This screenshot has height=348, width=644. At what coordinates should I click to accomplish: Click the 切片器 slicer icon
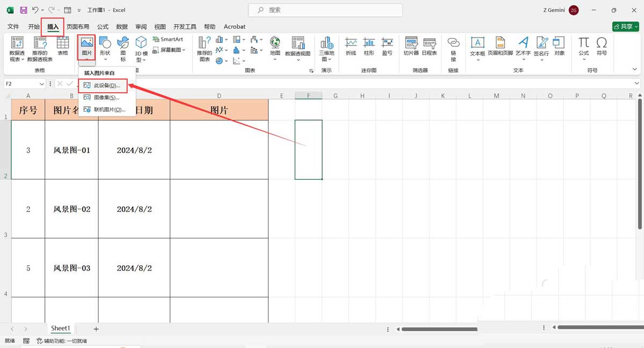(411, 43)
